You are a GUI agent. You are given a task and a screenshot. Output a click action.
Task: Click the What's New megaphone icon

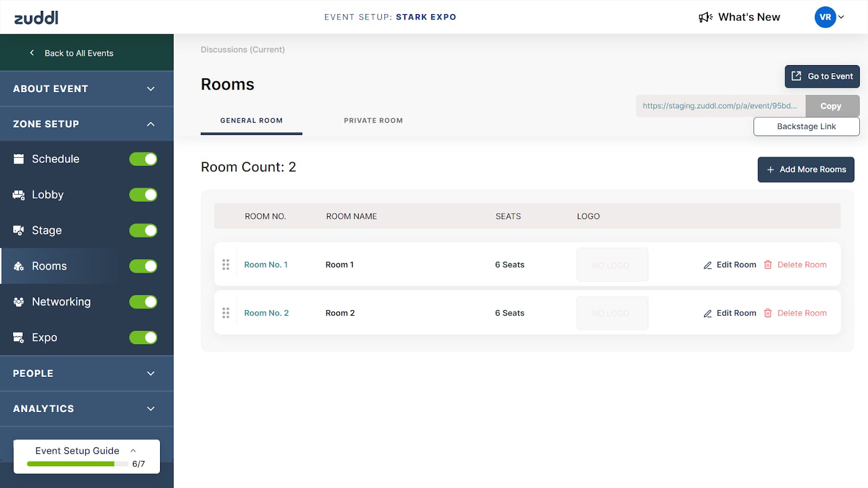705,17
